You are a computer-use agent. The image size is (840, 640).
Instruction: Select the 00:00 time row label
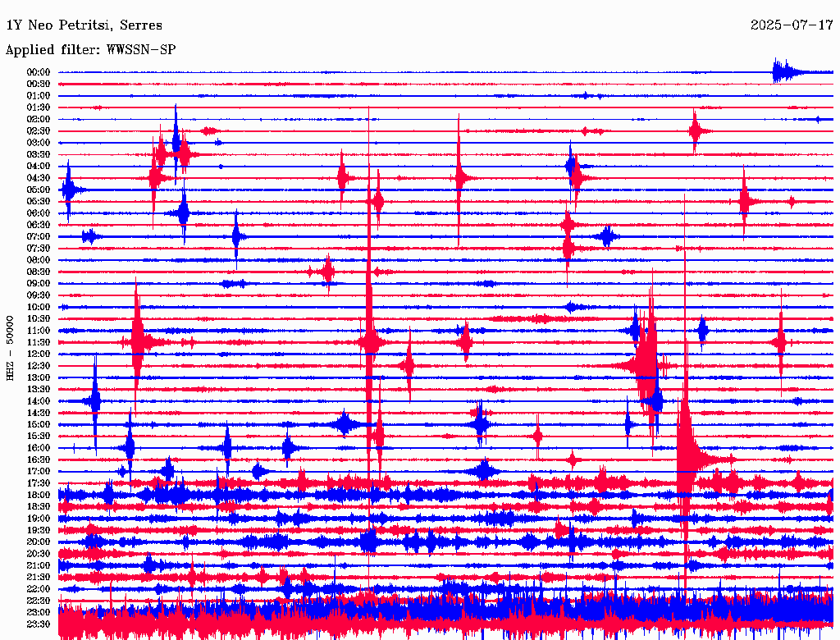pyautogui.click(x=39, y=72)
